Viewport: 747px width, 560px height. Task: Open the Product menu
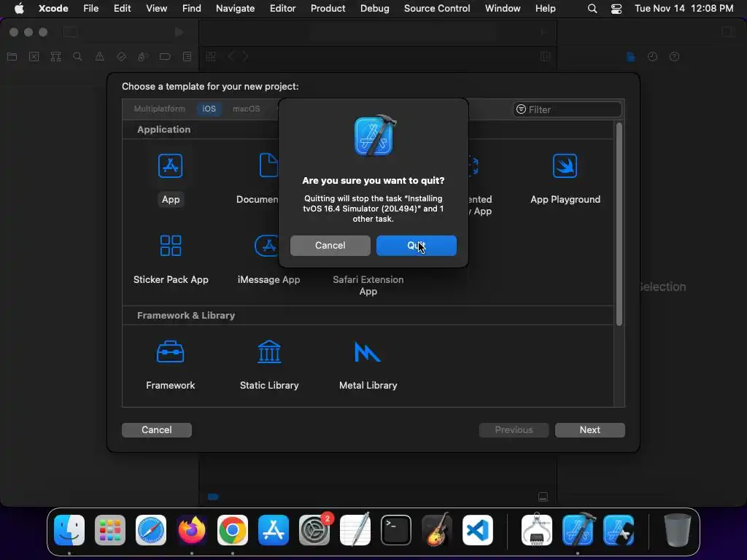(x=328, y=8)
